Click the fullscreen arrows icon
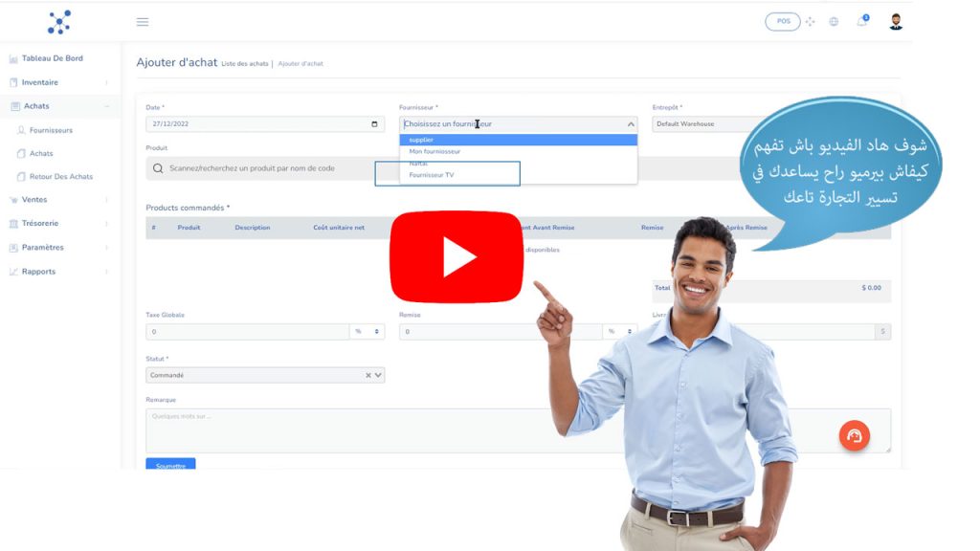 coord(810,22)
